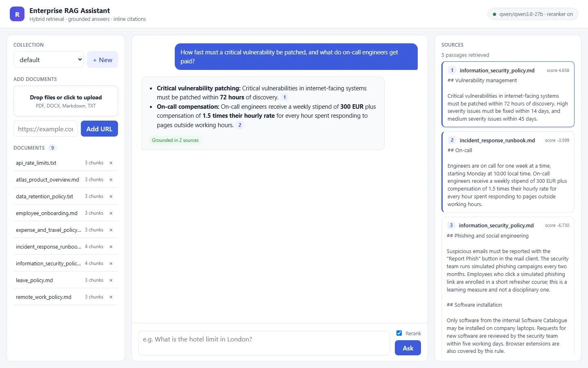Click score -0.599 on second source
588x368 pixels.
click(557, 140)
